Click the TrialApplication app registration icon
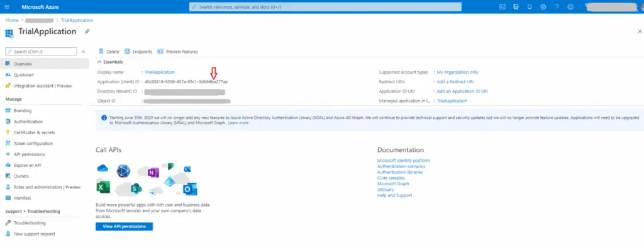This screenshot has width=644, height=247. click(x=9, y=33)
